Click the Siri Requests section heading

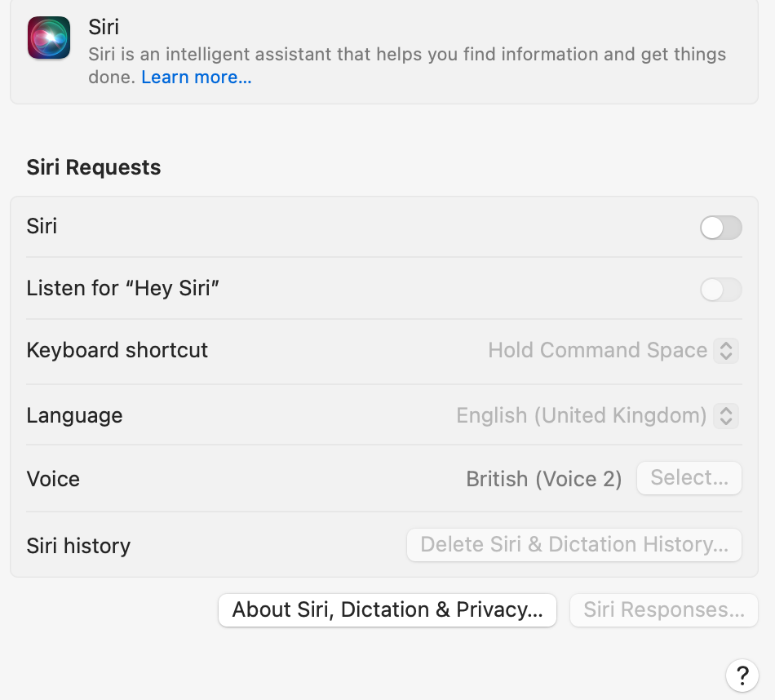click(94, 167)
